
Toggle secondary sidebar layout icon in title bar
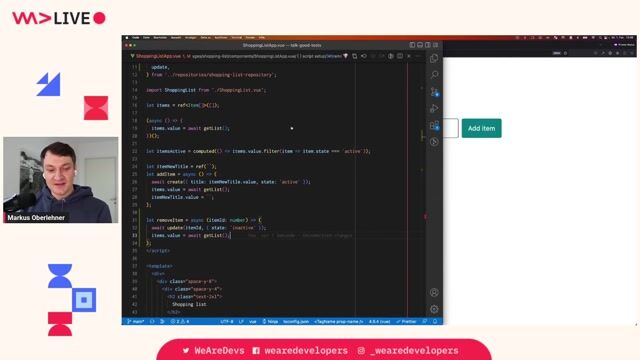(428, 45)
